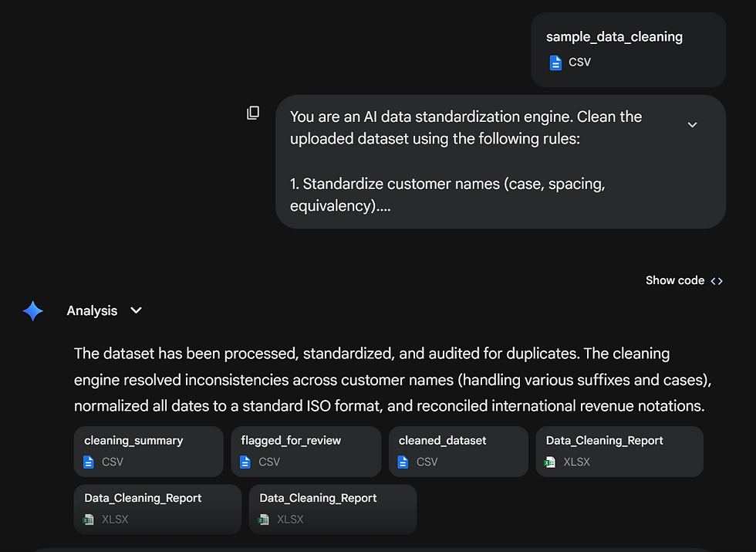Collapse the Analysis section chevron
Image resolution: width=756 pixels, height=552 pixels.
click(x=137, y=310)
